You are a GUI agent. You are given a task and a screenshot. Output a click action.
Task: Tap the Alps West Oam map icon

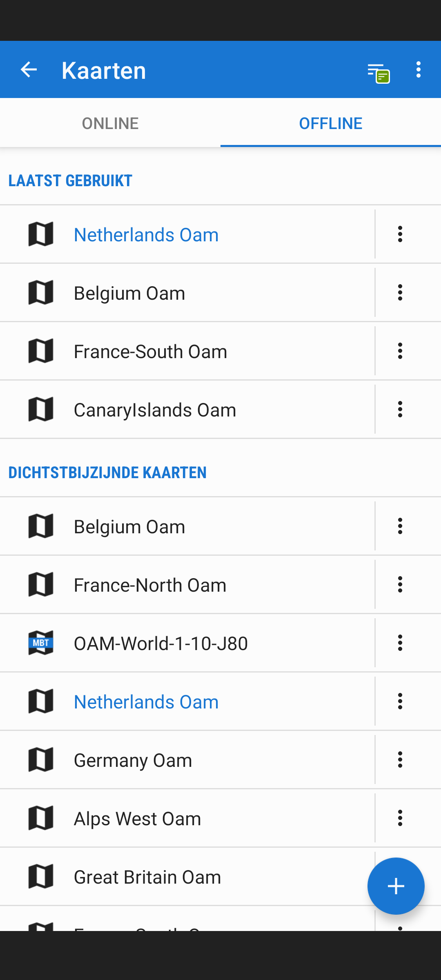pos(41,818)
